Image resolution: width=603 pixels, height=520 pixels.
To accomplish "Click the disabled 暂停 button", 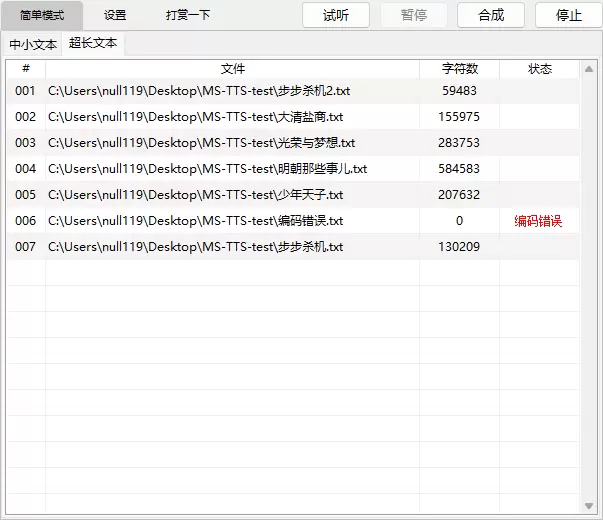I will (413, 15).
